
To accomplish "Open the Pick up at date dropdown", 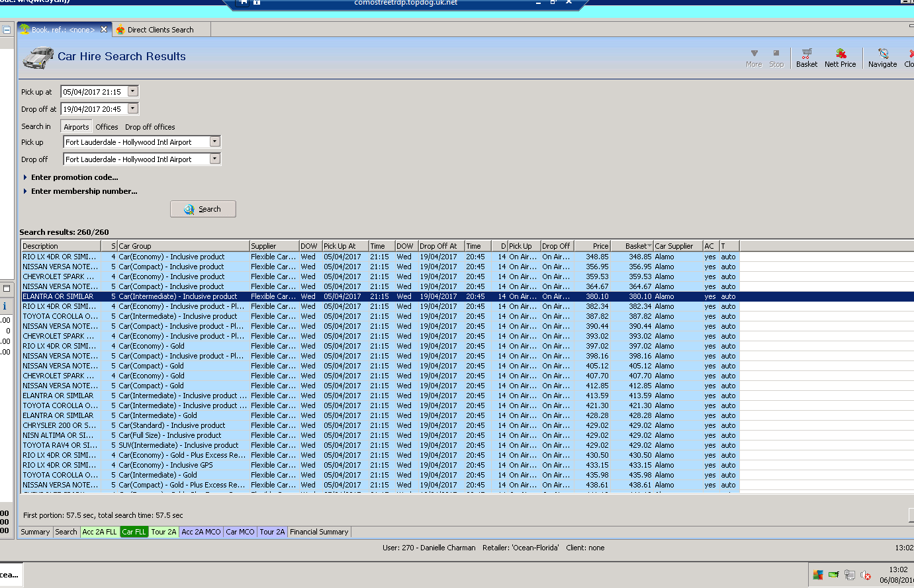I will click(133, 91).
